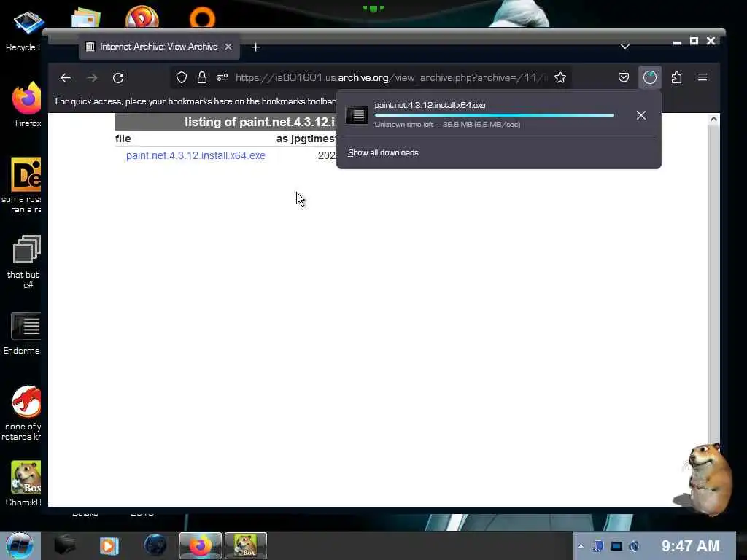Click the blue shield tray icon

(x=598, y=546)
